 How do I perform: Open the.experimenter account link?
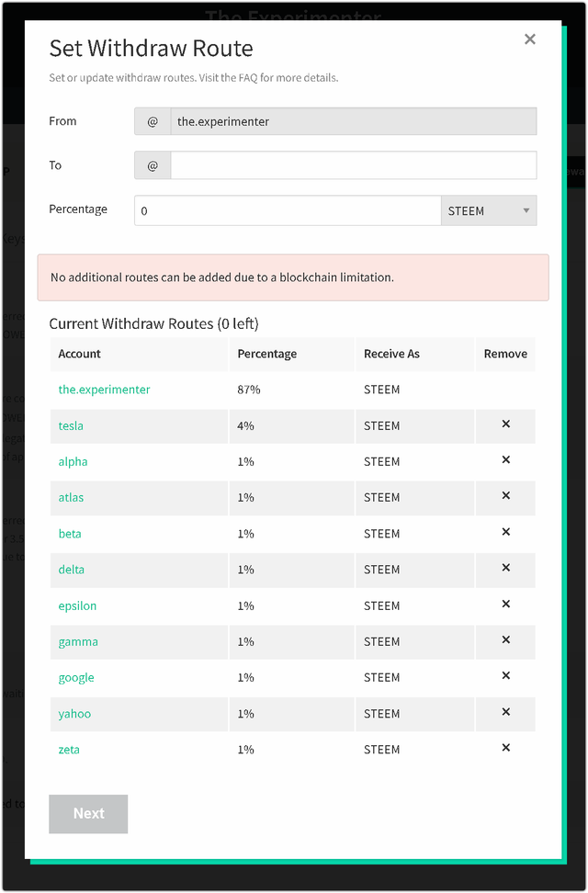coord(104,390)
